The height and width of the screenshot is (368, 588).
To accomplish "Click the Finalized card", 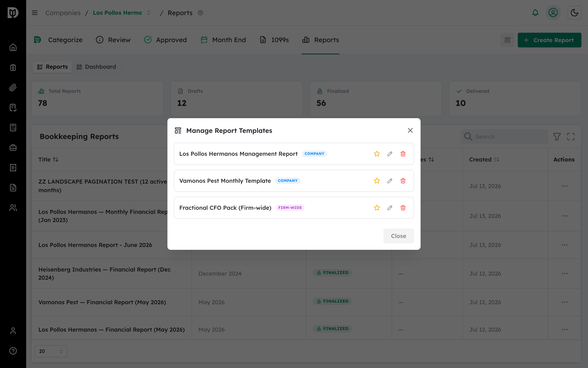I will (376, 99).
